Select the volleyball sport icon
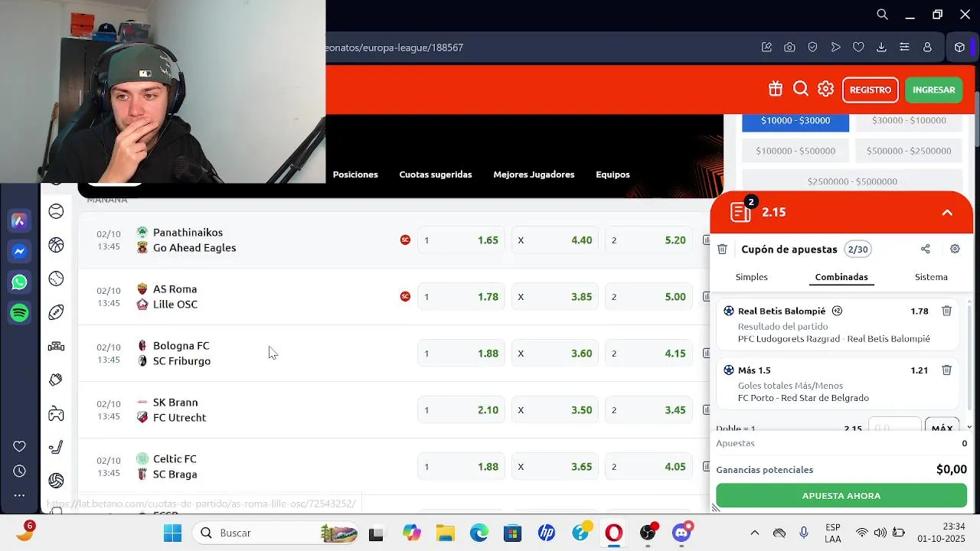The height and width of the screenshot is (551, 980). tap(56, 481)
